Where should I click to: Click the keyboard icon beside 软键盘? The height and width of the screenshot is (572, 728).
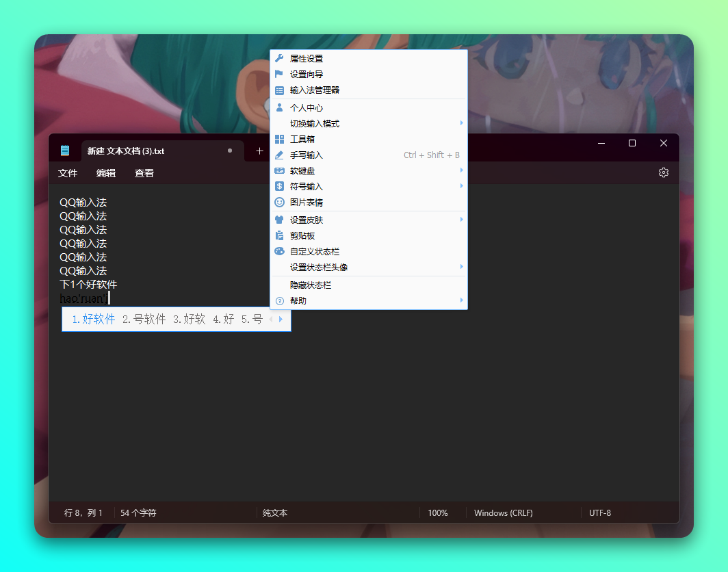pyautogui.click(x=279, y=171)
